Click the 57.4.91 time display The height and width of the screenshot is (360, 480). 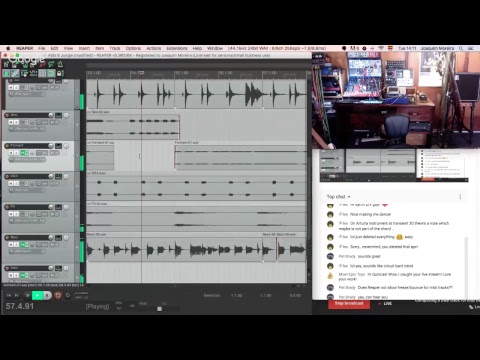pos(20,306)
